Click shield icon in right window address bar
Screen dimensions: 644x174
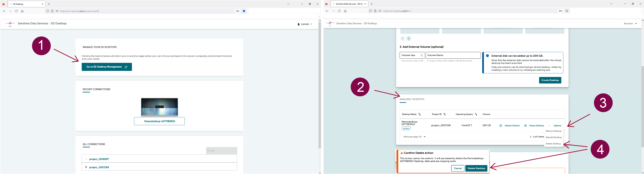click(x=371, y=11)
